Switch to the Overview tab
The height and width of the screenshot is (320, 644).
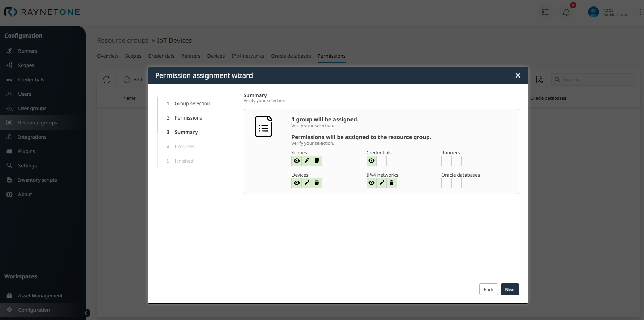[x=108, y=56]
